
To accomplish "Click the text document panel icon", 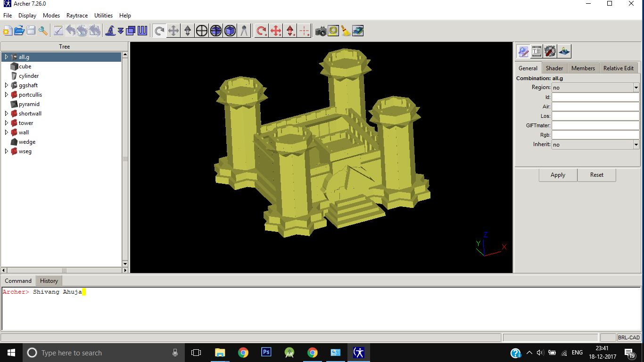I will click(x=537, y=51).
